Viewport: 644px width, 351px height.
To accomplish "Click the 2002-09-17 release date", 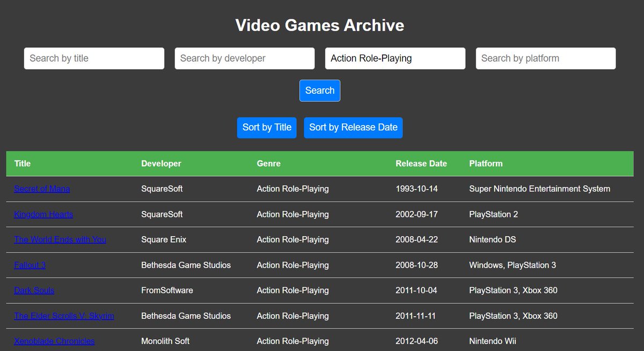I will click(x=417, y=214).
